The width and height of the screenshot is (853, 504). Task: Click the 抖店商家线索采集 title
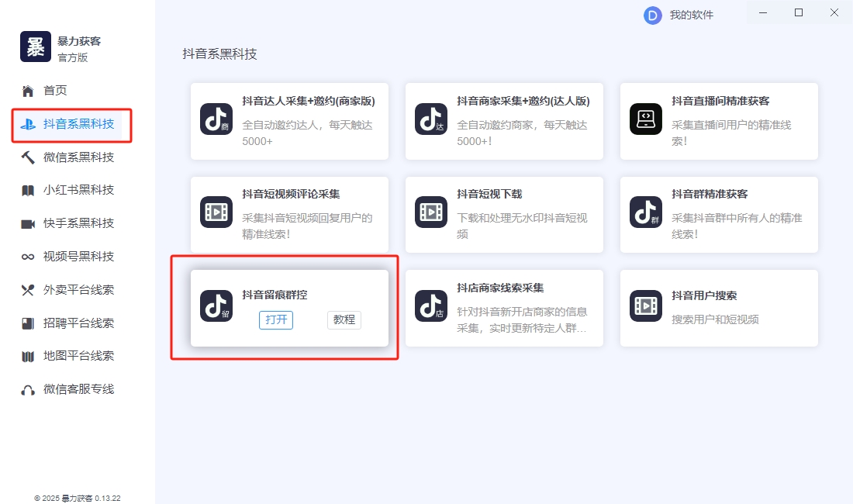tap(500, 288)
